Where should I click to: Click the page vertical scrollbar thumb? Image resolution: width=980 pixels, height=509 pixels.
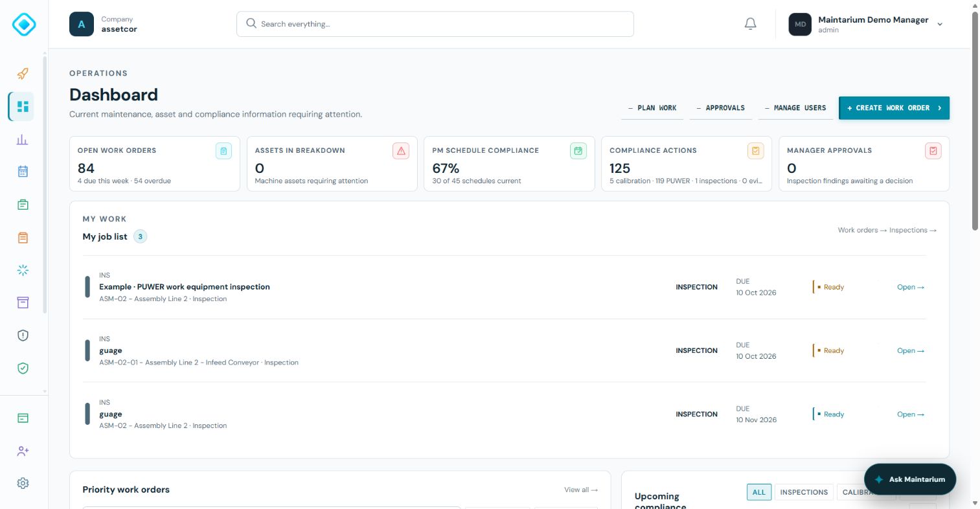[975, 120]
